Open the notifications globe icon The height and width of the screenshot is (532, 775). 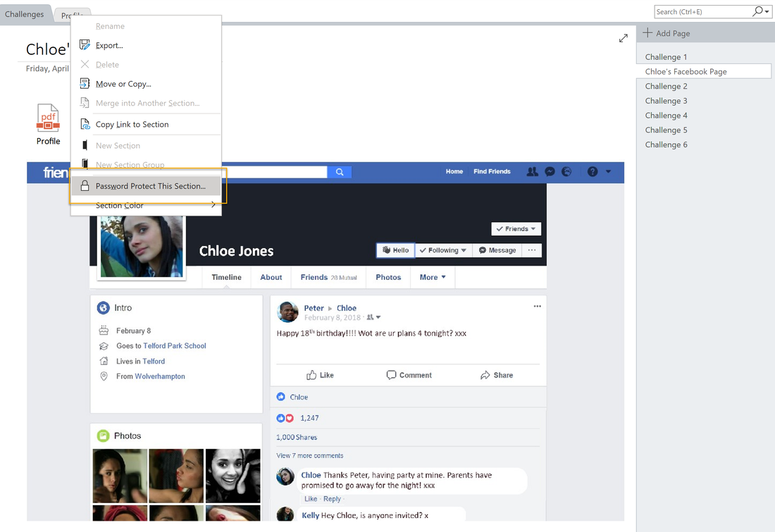(566, 171)
